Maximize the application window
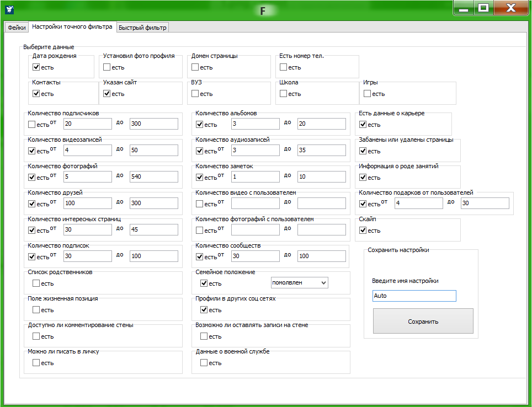The image size is (532, 407). click(x=483, y=8)
